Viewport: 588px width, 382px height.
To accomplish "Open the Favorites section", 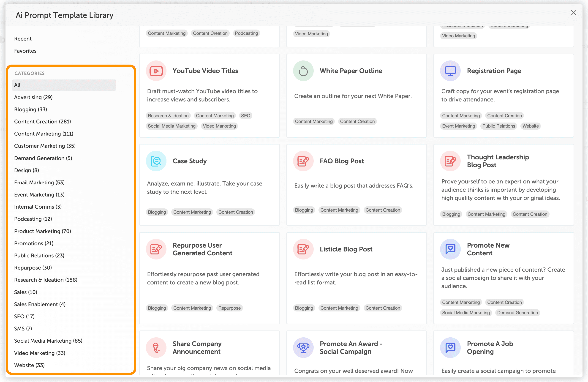I will click(x=25, y=51).
